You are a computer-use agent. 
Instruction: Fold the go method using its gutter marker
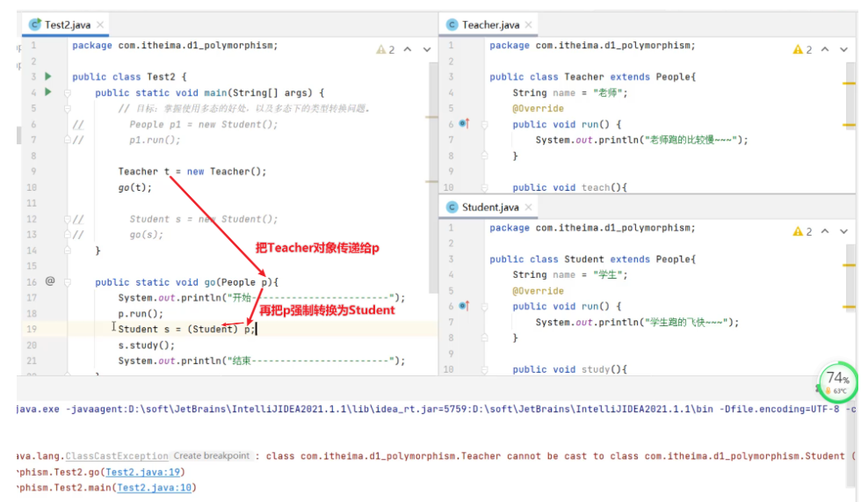pos(68,282)
